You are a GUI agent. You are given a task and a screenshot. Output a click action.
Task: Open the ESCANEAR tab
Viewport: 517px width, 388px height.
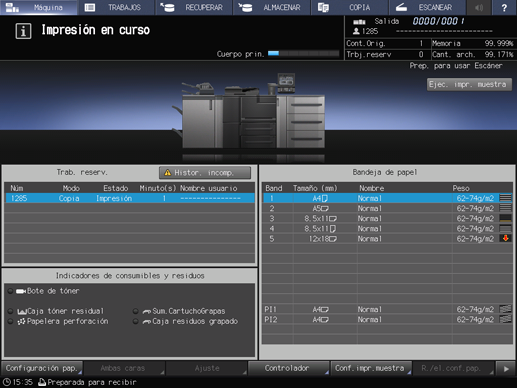pyautogui.click(x=427, y=7)
